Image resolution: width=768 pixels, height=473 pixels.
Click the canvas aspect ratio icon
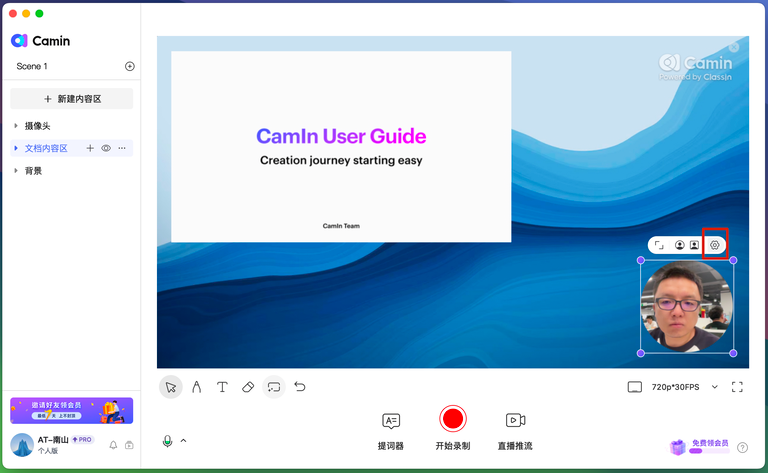tap(634, 387)
